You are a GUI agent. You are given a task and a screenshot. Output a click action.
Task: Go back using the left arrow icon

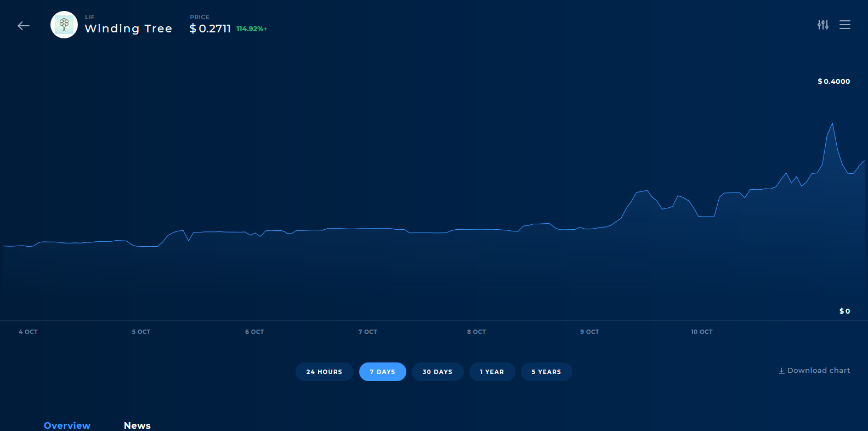pos(24,26)
